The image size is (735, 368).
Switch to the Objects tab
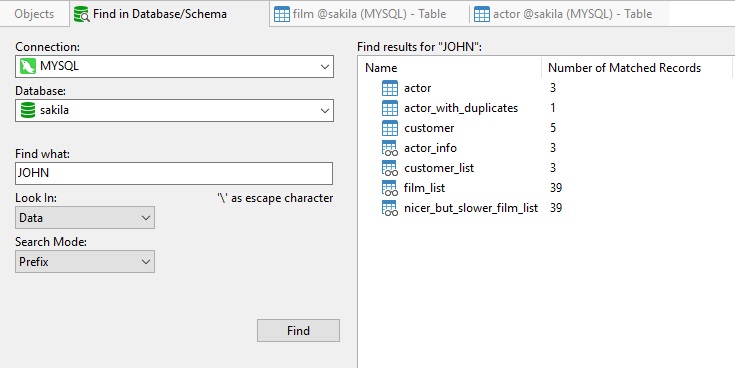(x=34, y=14)
